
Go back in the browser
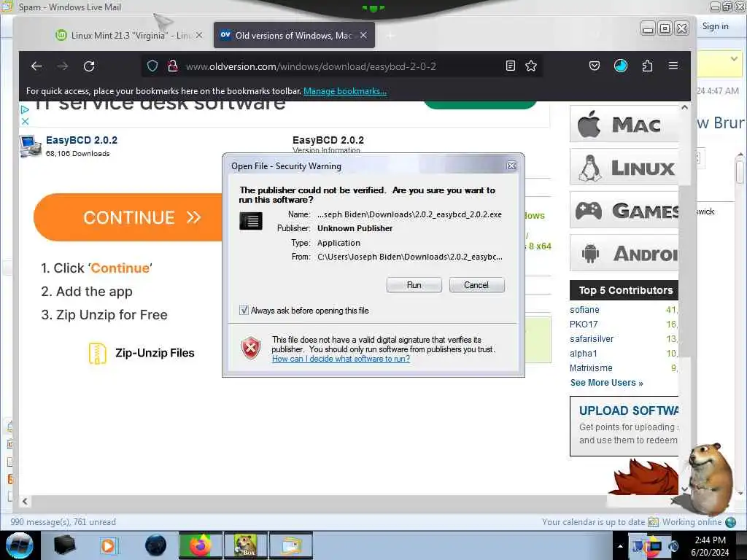point(36,66)
